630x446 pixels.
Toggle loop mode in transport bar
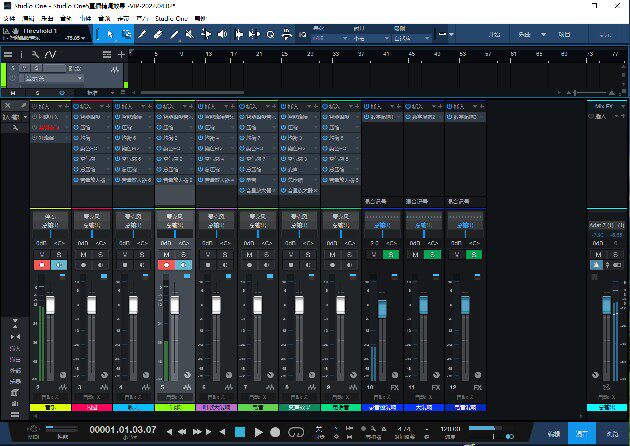point(296,432)
